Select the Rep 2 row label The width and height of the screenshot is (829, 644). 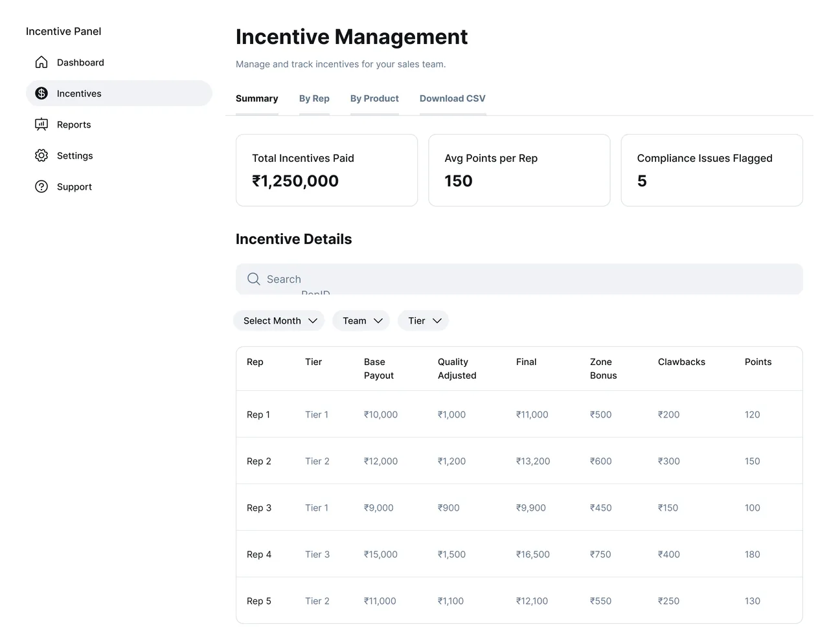[x=259, y=461]
